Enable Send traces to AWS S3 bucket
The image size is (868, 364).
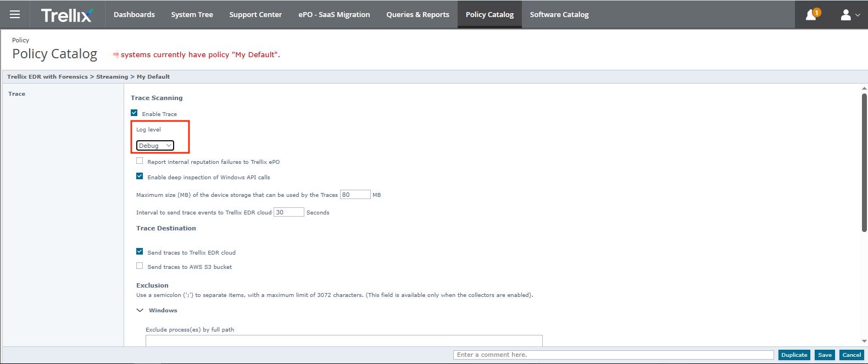click(x=140, y=266)
